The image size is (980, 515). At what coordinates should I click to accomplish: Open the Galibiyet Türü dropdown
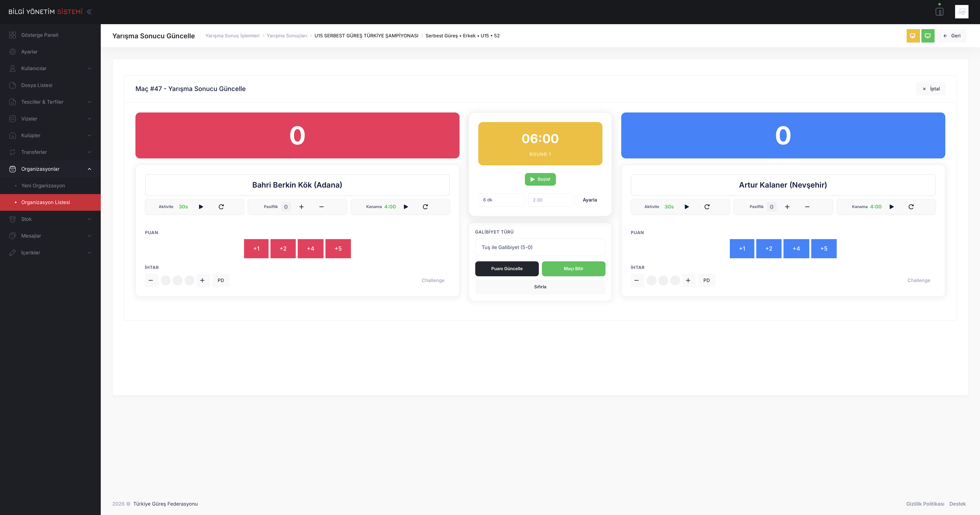point(540,247)
